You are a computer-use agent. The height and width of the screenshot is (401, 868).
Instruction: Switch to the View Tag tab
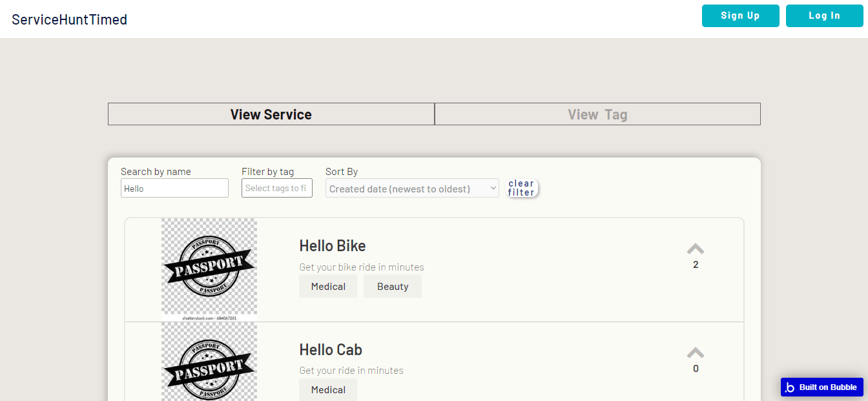click(x=597, y=114)
